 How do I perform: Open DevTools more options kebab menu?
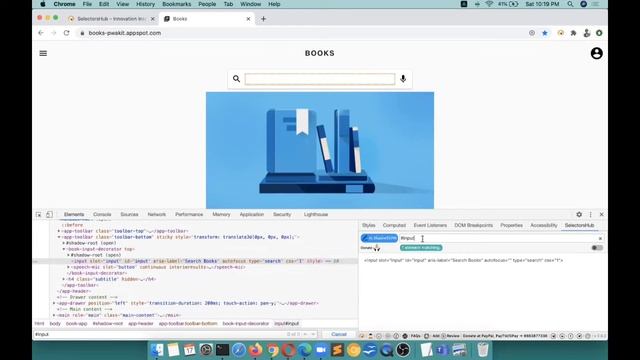(x=590, y=214)
